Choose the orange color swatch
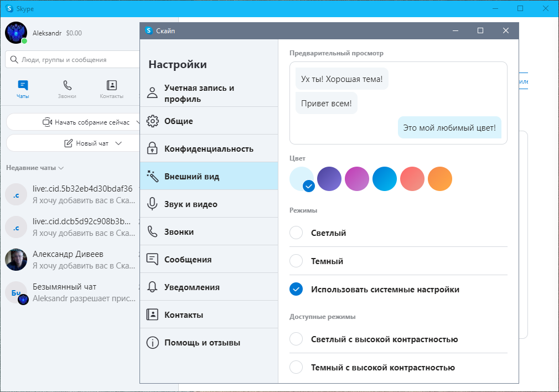559x392 pixels. pos(440,179)
